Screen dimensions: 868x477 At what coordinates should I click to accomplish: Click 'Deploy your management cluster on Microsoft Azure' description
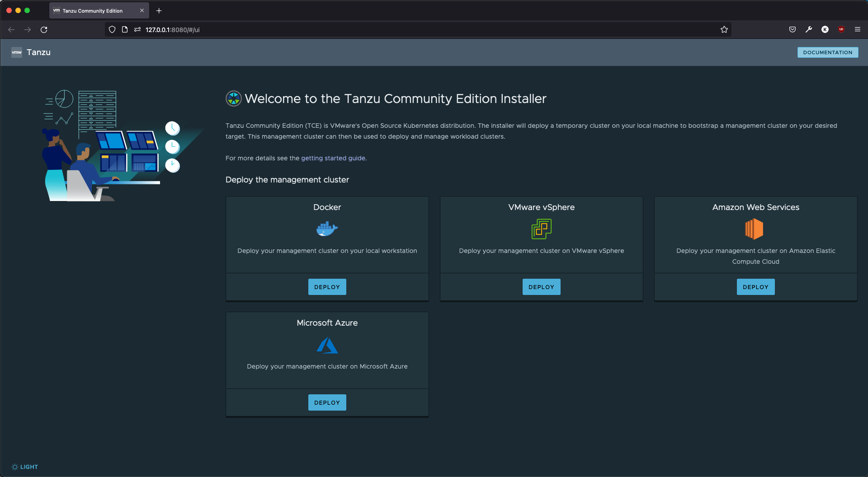[327, 366]
